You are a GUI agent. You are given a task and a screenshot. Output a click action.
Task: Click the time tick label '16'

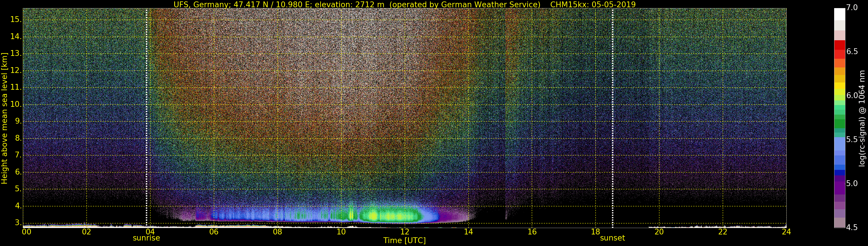[x=532, y=232]
